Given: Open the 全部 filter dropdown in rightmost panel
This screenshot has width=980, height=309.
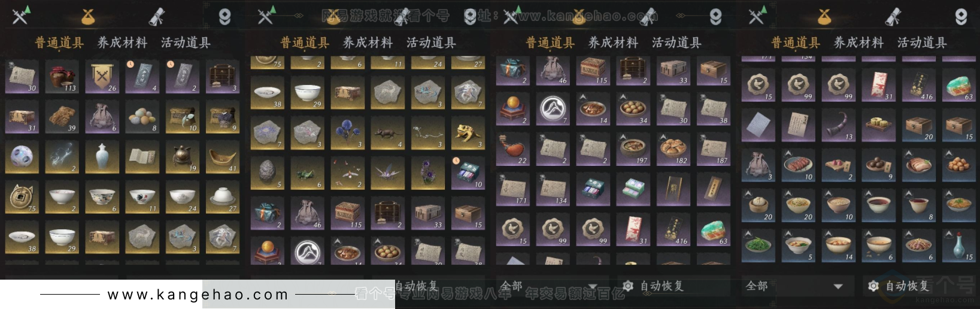Looking at the screenshot, I should [795, 286].
